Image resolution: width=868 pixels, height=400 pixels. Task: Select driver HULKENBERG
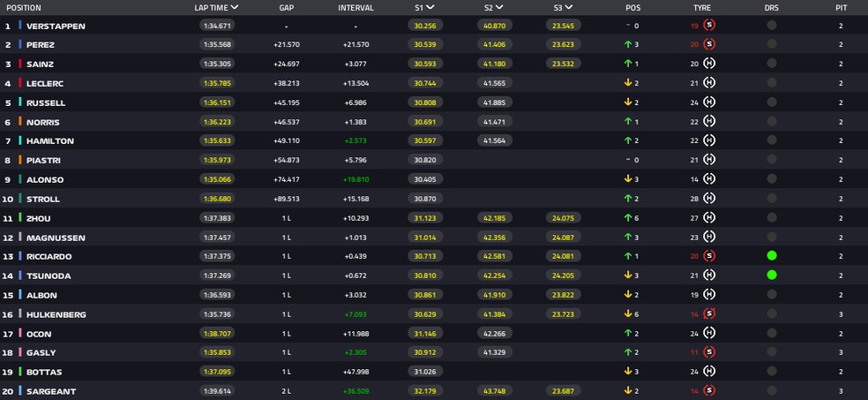[x=56, y=314]
